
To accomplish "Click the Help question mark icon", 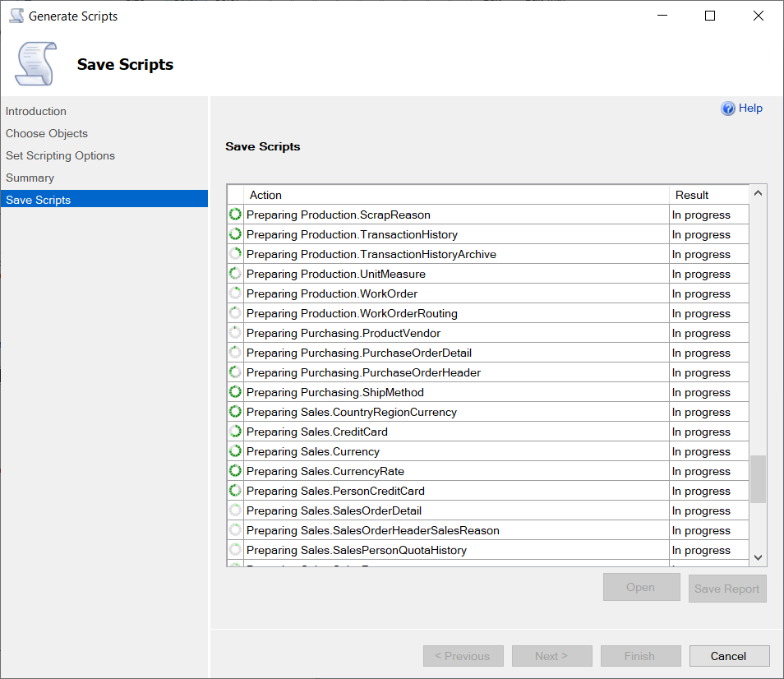I will pyautogui.click(x=729, y=108).
